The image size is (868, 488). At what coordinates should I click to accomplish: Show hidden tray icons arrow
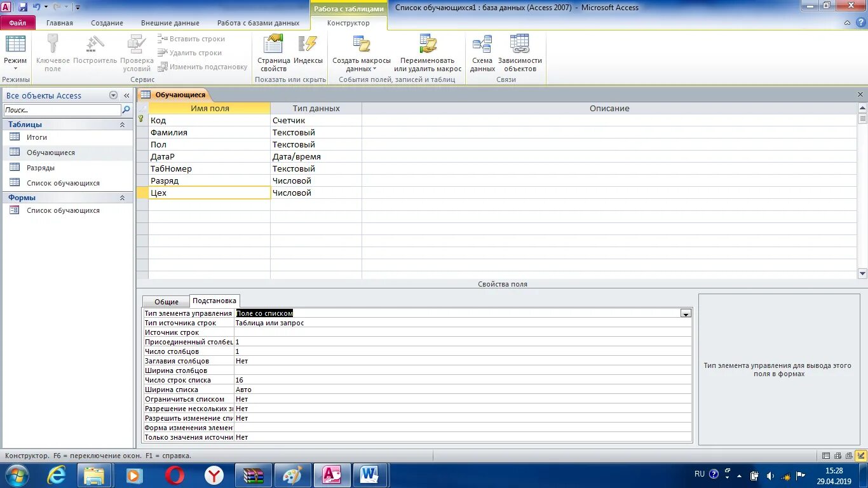click(x=739, y=475)
